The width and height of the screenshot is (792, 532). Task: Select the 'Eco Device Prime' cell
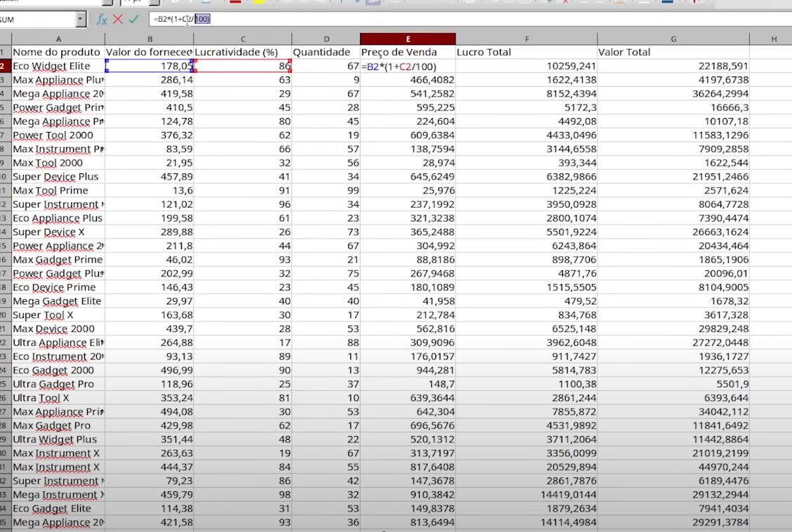pos(58,287)
